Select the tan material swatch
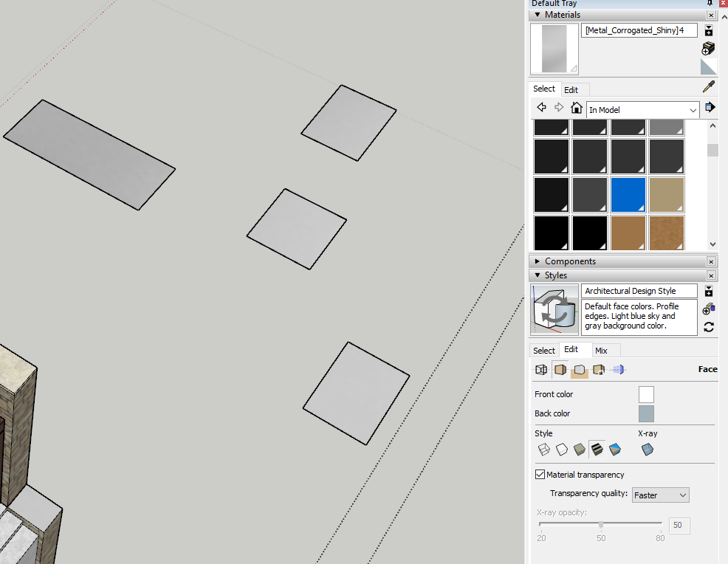 click(x=667, y=194)
